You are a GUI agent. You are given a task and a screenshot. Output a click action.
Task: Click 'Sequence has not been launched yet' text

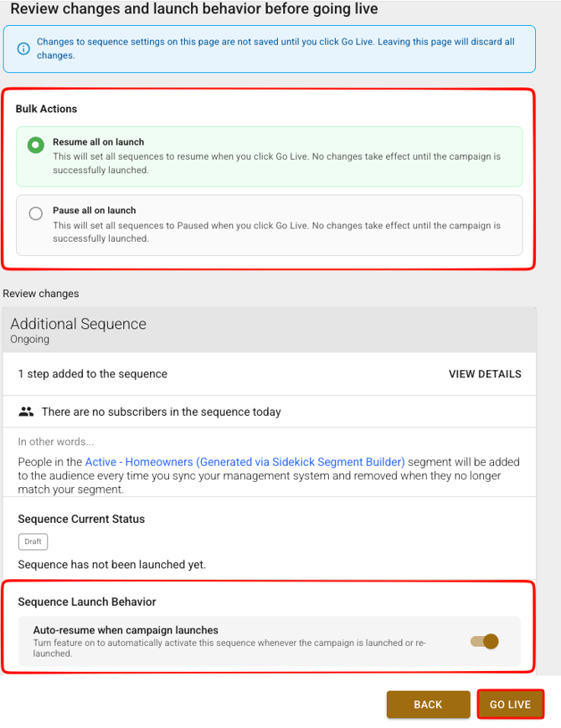tap(111, 565)
